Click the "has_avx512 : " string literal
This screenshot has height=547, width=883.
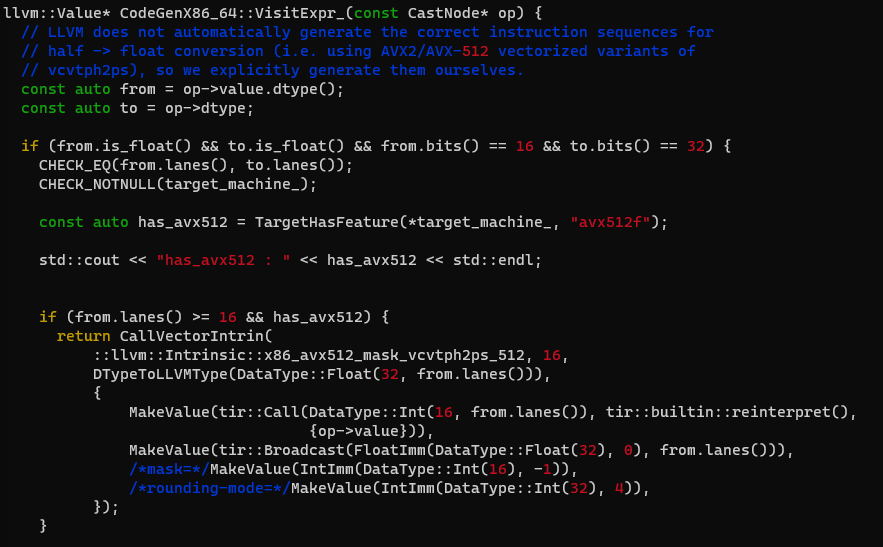[x=223, y=260]
